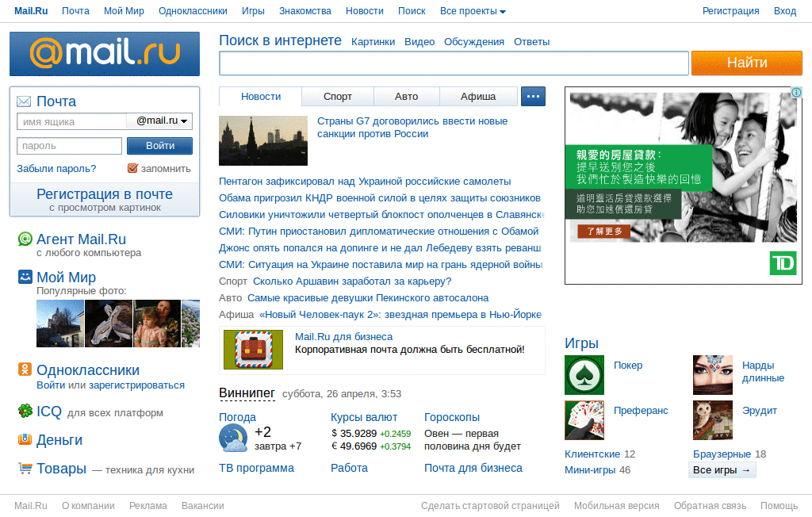Switch to the Новости tab
Screen dimensions: 812x517
tap(260, 97)
